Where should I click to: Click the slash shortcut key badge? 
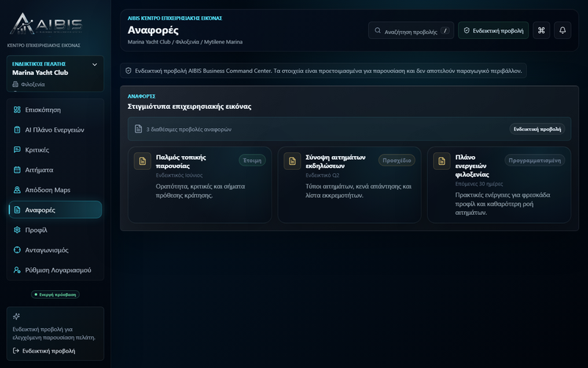(x=445, y=31)
